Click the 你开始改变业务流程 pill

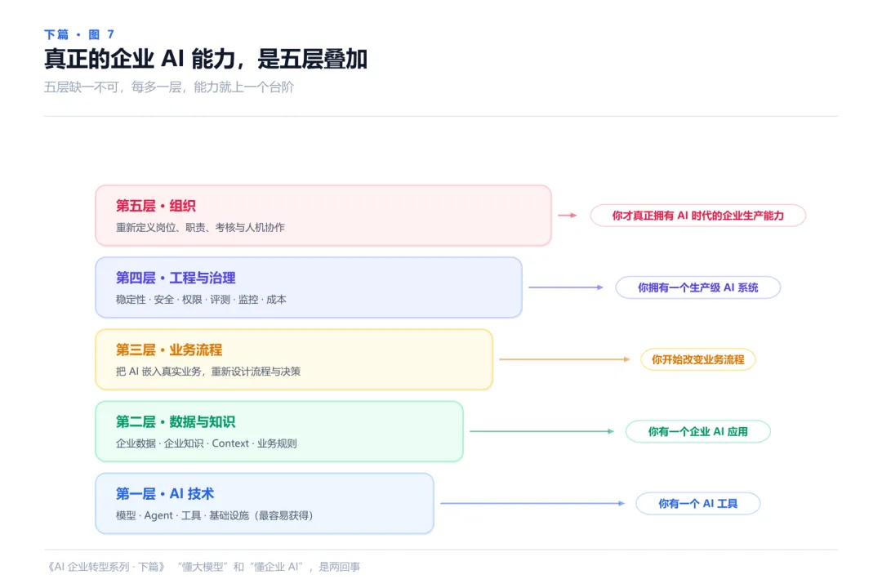(x=698, y=359)
